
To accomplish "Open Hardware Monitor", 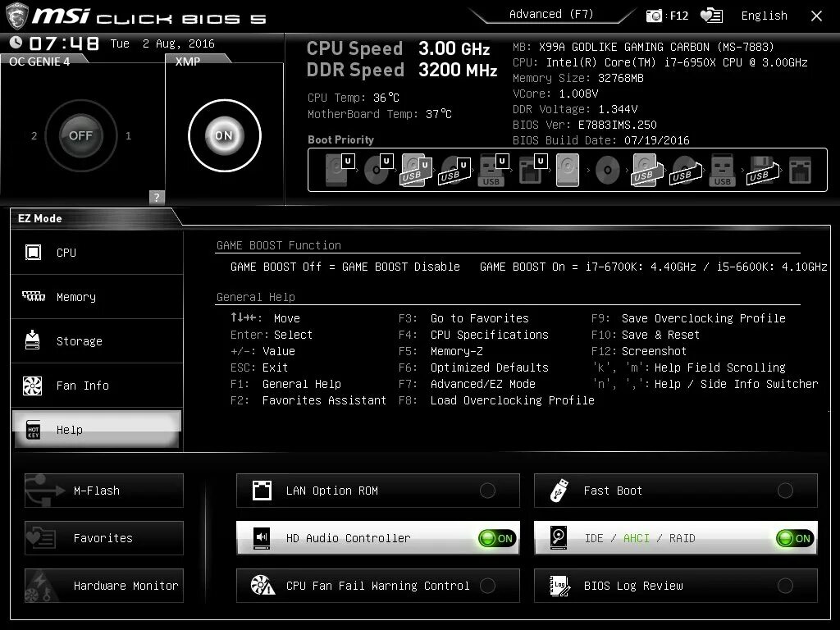I will point(104,586).
